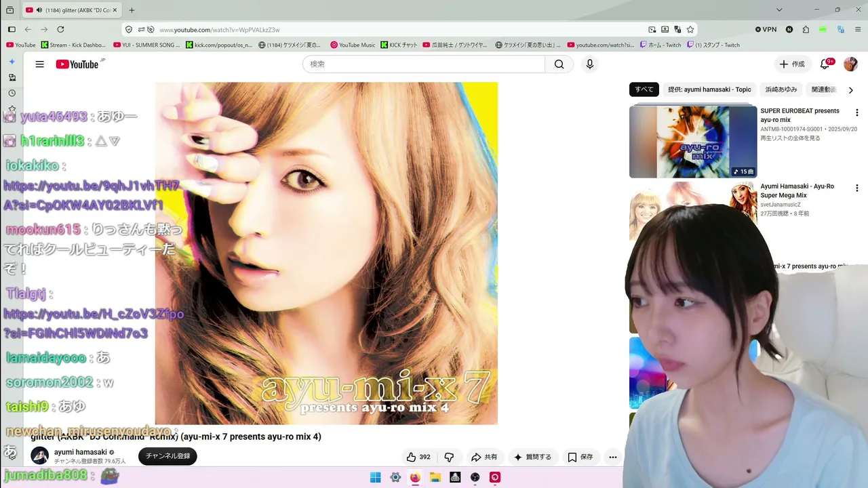Open SUPER EUROBEAT ayu-ro mix playlist thumbnail
This screenshot has height=488, width=868.
coord(693,142)
